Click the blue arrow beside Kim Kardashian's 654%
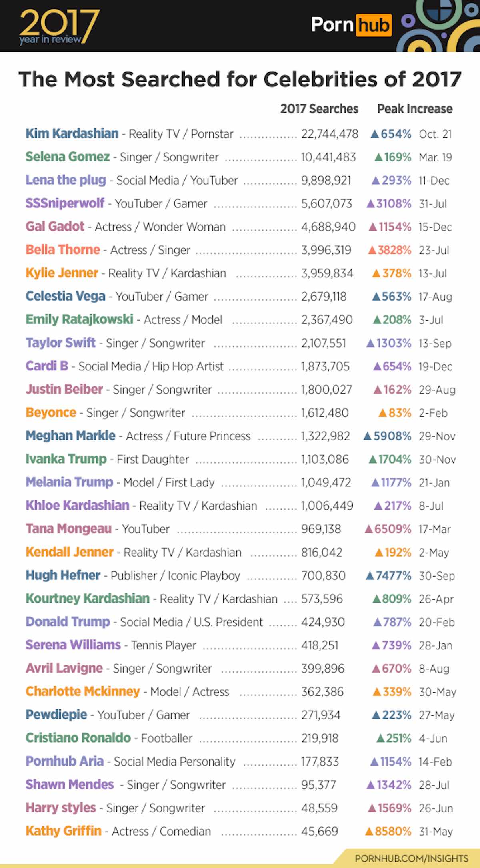The height and width of the screenshot is (868, 480). [374, 134]
